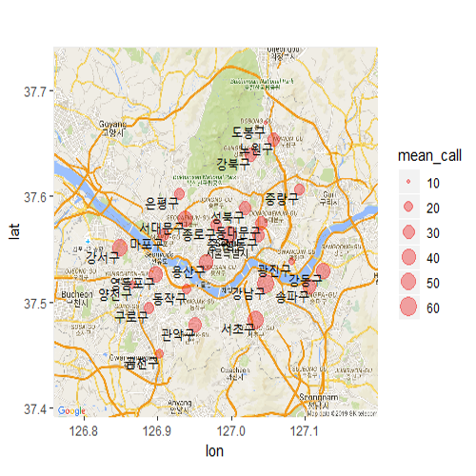
Task: Click the 강북구 district label
Action: (233, 164)
